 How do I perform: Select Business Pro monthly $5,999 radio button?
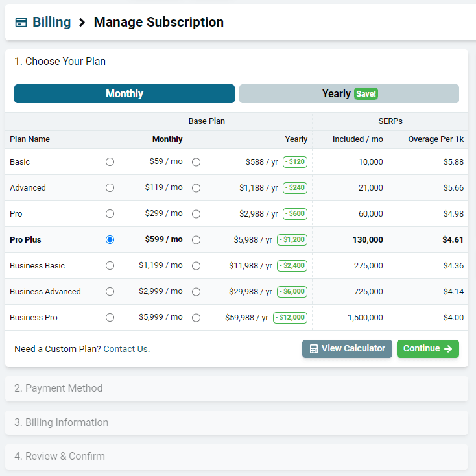tap(110, 318)
